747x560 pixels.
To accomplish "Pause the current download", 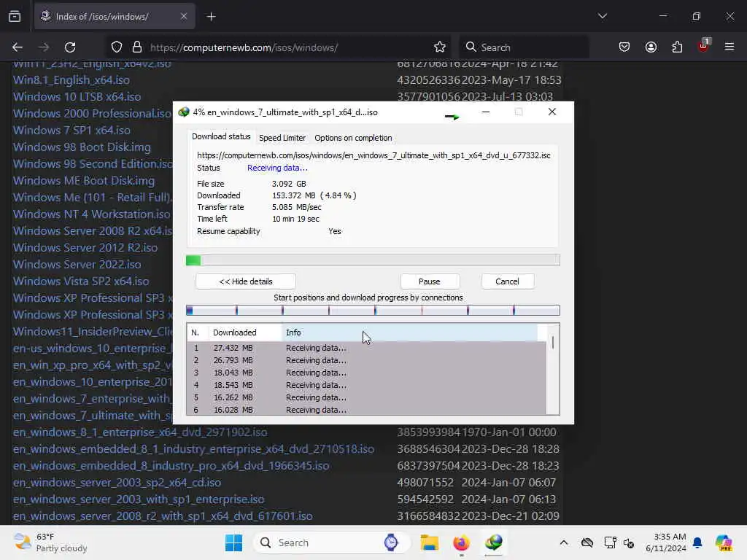I will pos(429,281).
